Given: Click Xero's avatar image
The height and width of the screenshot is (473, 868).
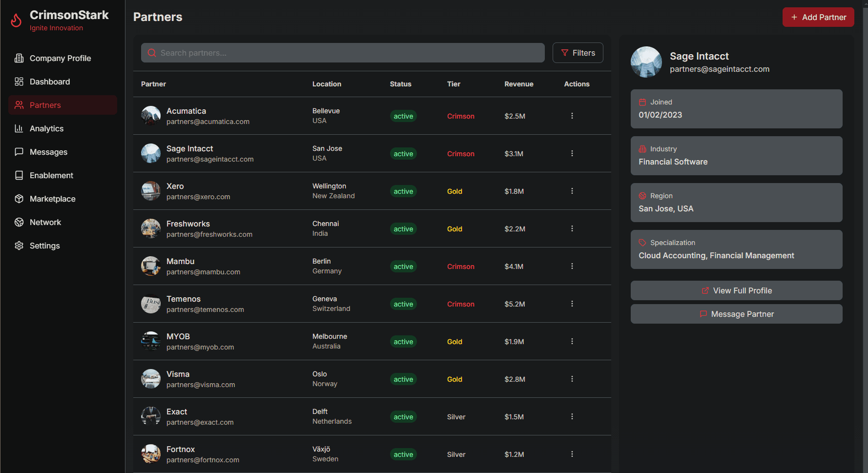Looking at the screenshot, I should [151, 191].
